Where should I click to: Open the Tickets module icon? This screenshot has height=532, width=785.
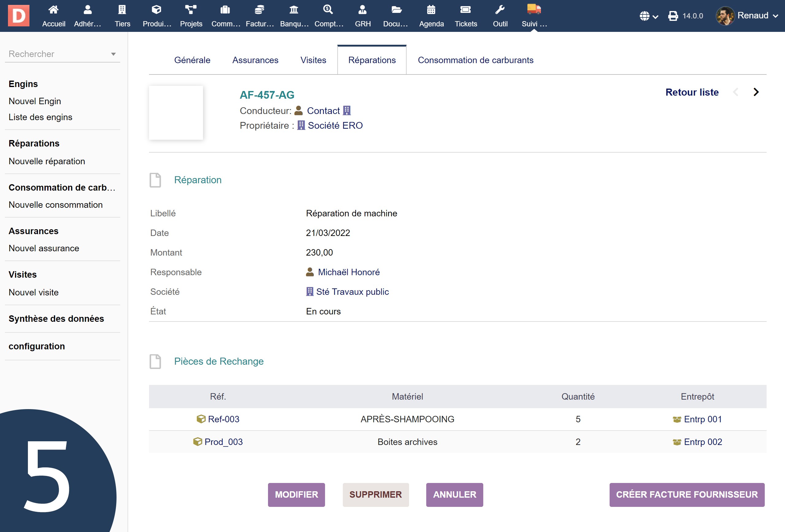465,10
